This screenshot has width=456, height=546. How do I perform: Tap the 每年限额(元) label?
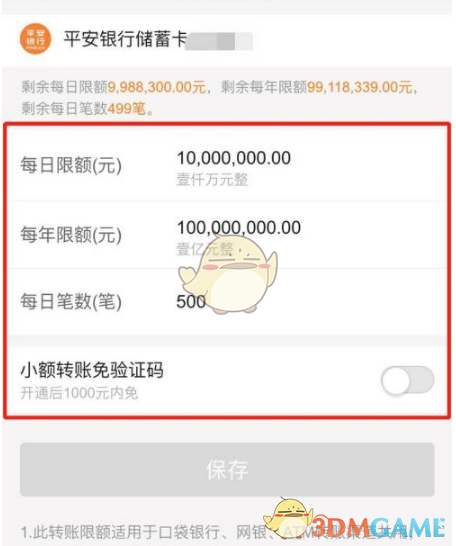71,234
